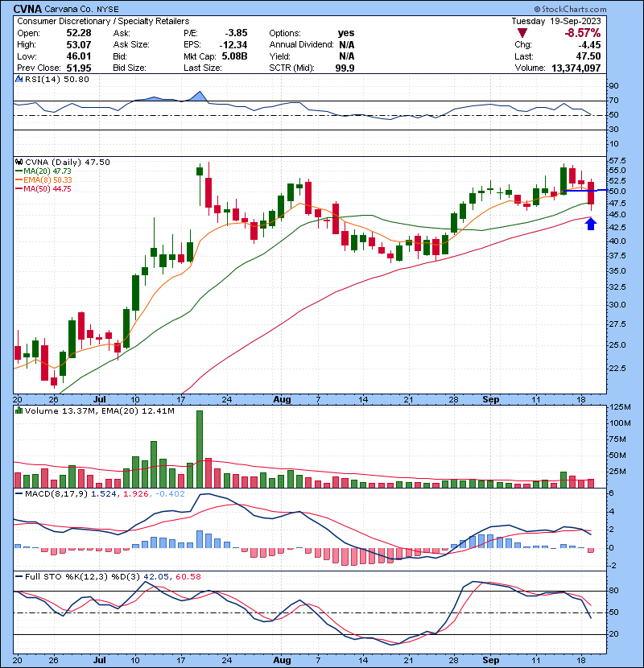
Task: Click the candlestick icon beside CVNA (Daily)
Action: click(x=19, y=162)
